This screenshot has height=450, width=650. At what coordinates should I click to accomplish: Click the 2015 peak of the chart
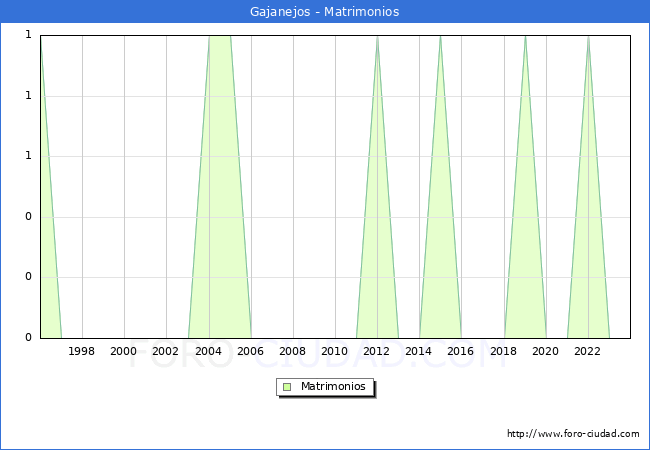pyautogui.click(x=440, y=37)
